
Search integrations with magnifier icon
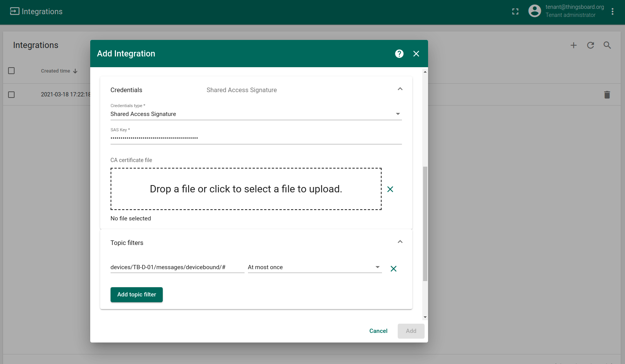point(607,45)
